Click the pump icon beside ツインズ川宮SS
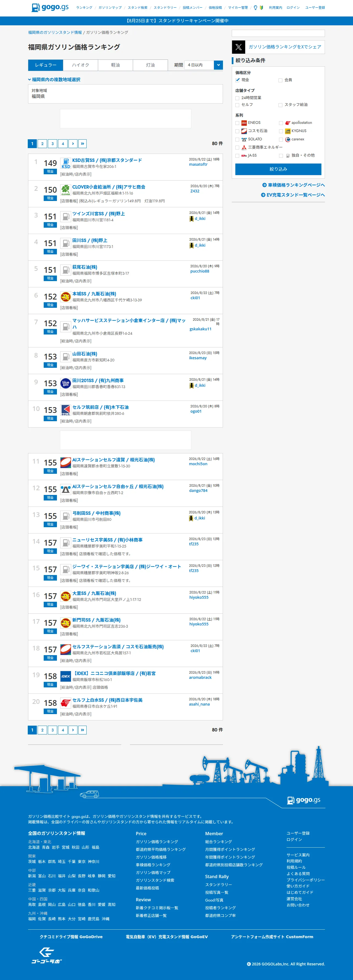Screen dimensions: 353x980 66,217
